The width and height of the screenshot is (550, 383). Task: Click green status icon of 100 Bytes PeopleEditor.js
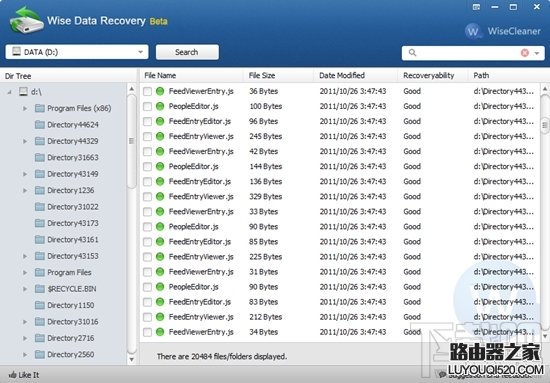click(160, 106)
